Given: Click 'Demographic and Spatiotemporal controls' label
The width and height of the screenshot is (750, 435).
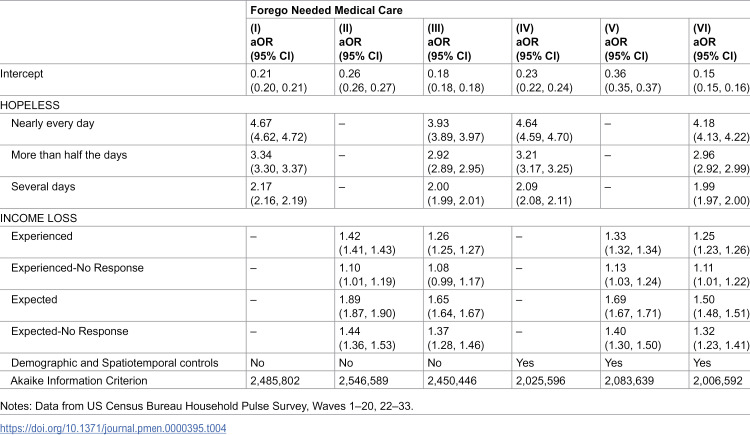Looking at the screenshot, I should click(x=114, y=363).
